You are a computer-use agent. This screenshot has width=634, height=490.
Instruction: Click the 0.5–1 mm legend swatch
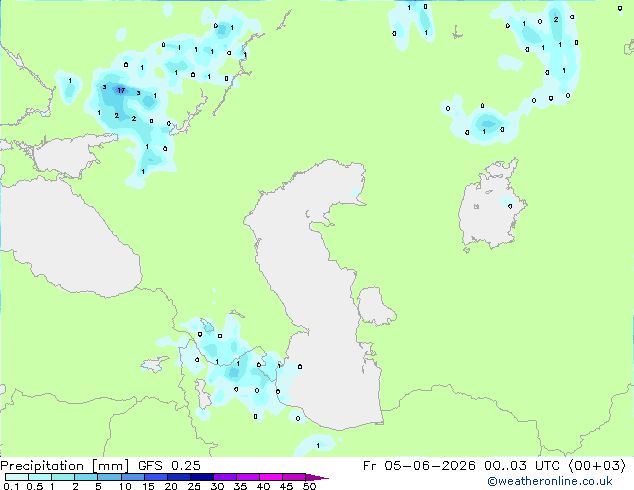click(40, 477)
